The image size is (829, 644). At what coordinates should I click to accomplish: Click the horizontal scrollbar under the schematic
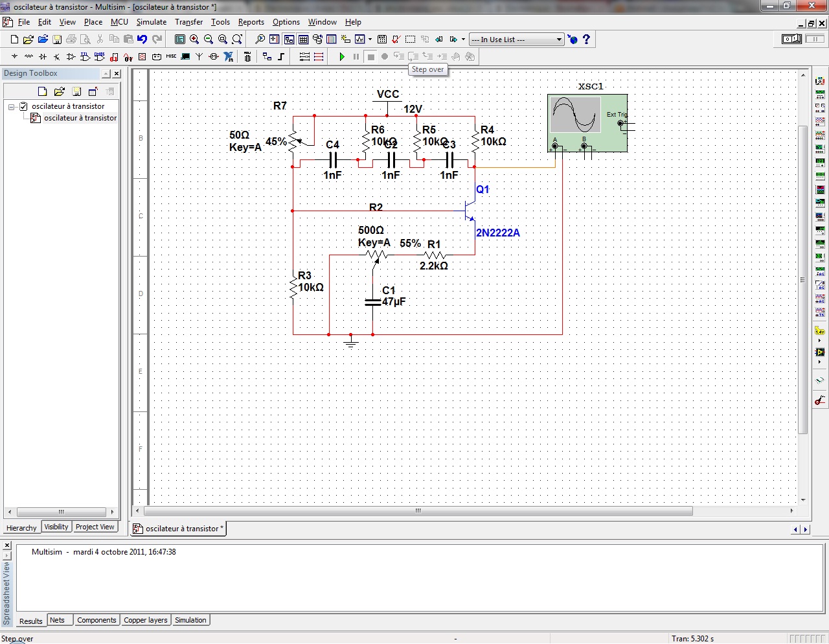418,511
